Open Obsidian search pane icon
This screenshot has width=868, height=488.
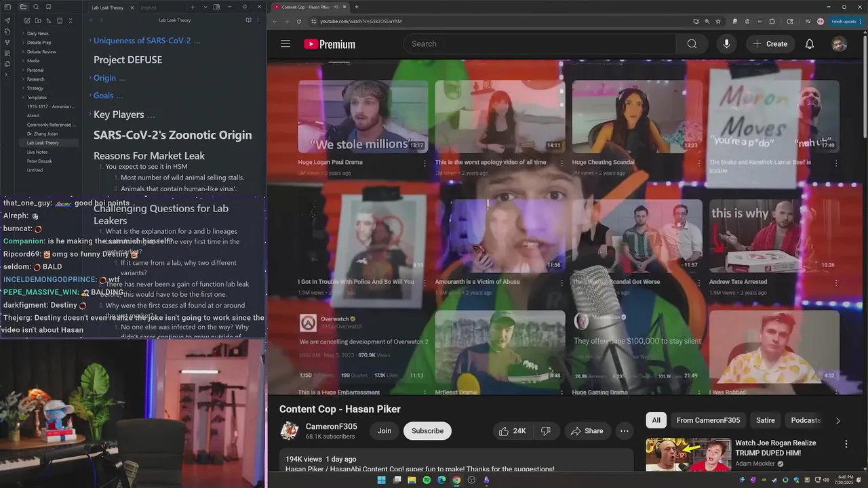pos(36,7)
